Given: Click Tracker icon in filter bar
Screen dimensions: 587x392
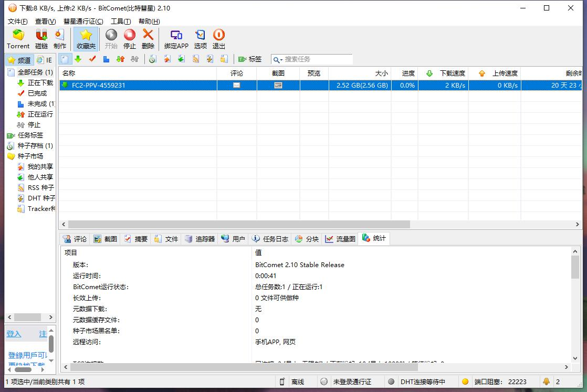Looking at the screenshot, I should pyautogui.click(x=224, y=59).
